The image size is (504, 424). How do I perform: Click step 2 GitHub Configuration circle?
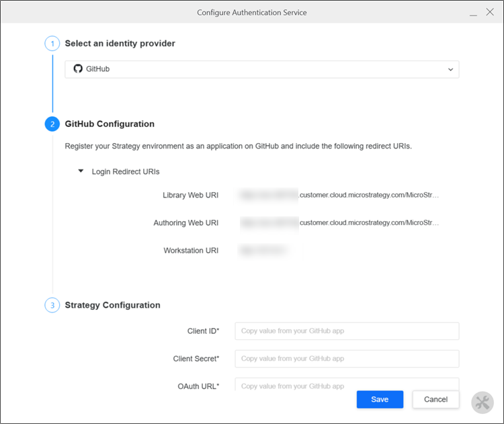point(52,124)
